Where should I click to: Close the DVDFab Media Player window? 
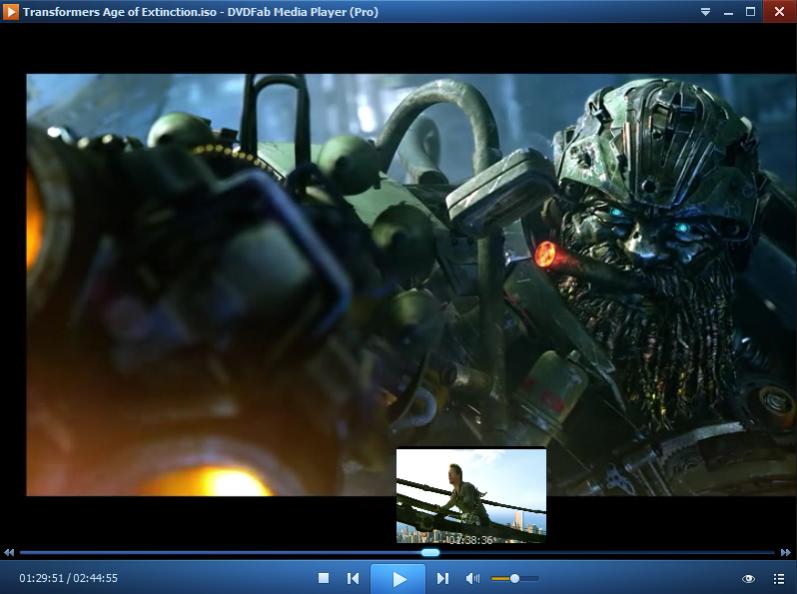point(779,12)
